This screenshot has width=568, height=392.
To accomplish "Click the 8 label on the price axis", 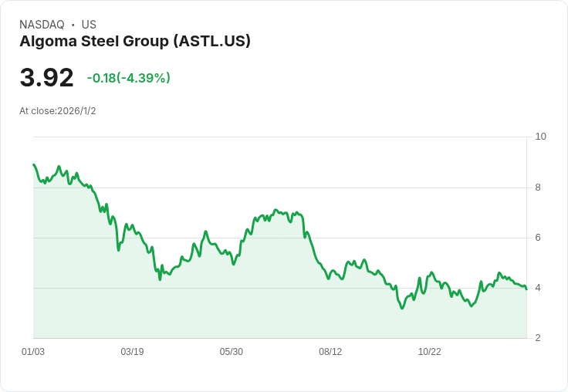I will click(x=538, y=187).
